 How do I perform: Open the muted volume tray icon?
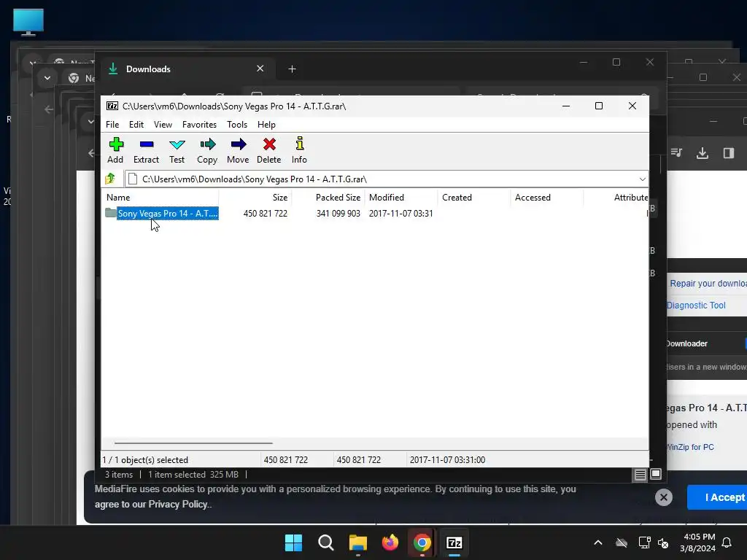pyautogui.click(x=662, y=542)
